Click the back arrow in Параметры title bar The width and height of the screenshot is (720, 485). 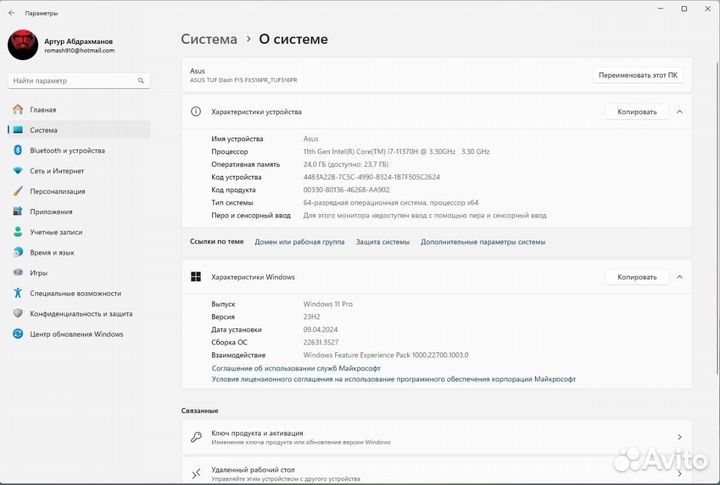click(11, 13)
